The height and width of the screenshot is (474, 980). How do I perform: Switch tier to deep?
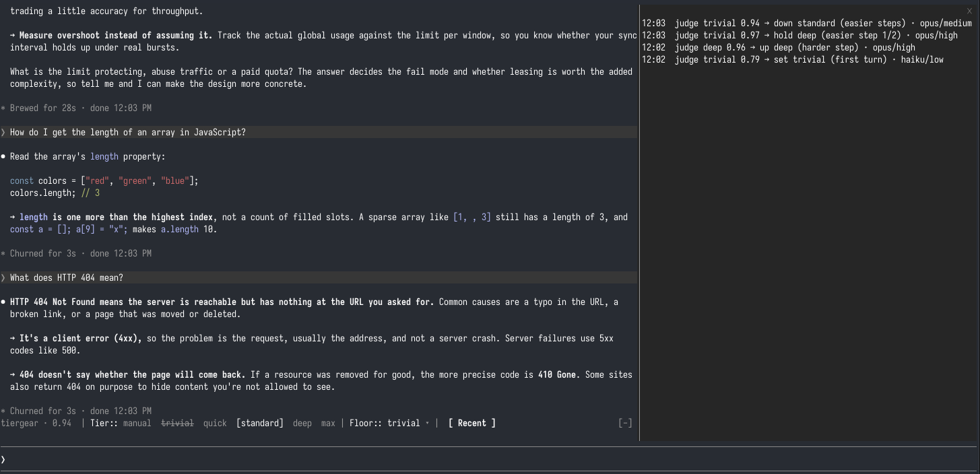302,423
